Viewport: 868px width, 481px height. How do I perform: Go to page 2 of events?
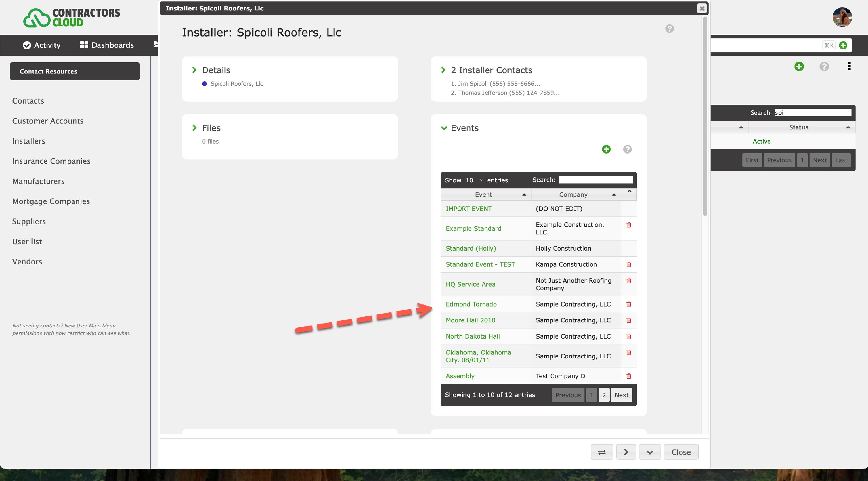click(604, 395)
